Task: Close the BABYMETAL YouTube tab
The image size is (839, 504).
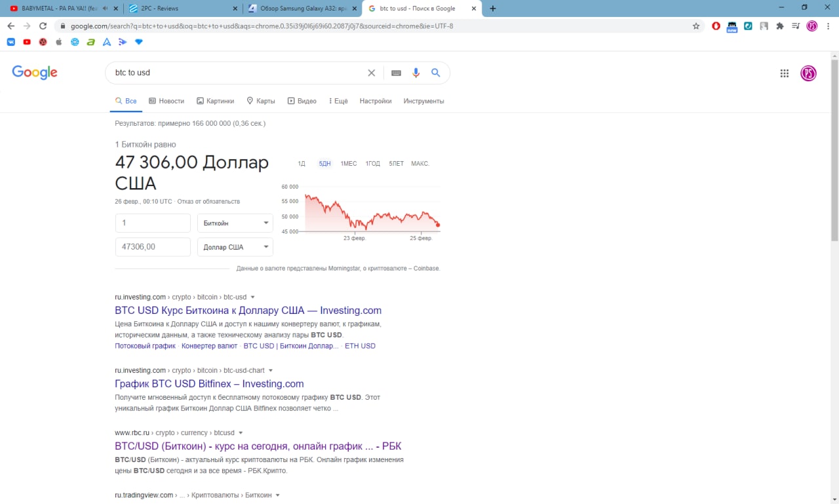Action: pyautogui.click(x=116, y=9)
